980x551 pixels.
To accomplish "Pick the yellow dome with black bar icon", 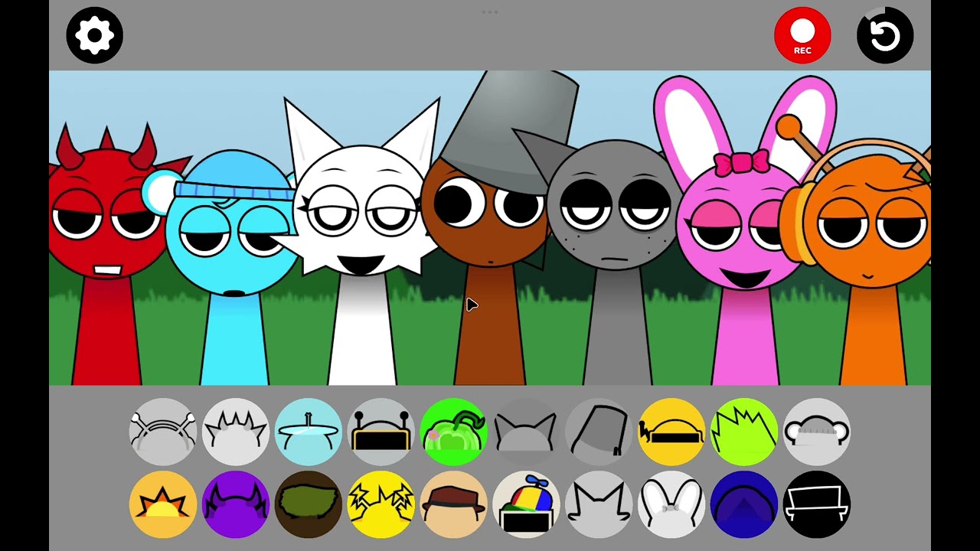I will [671, 432].
